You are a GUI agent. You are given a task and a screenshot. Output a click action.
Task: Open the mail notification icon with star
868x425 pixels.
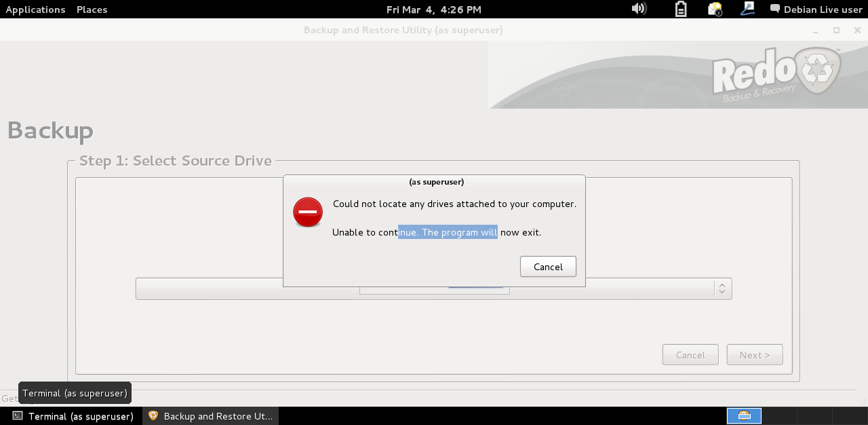(715, 9)
